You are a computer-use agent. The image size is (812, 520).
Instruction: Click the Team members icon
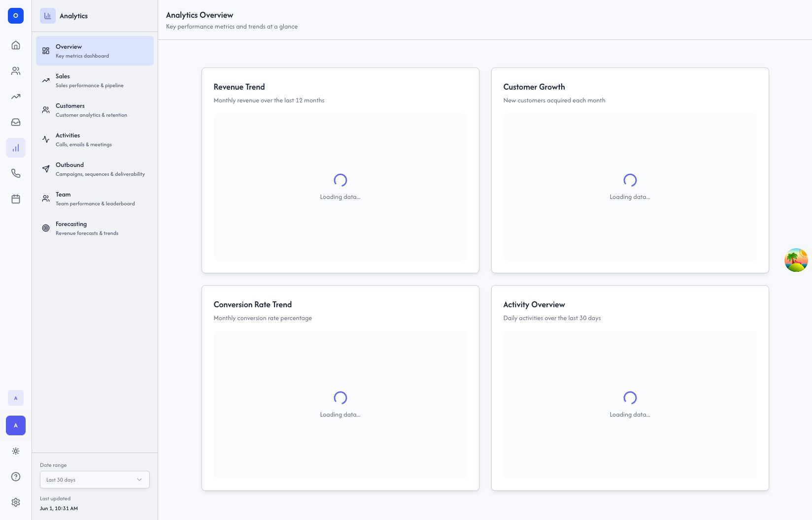click(x=46, y=198)
